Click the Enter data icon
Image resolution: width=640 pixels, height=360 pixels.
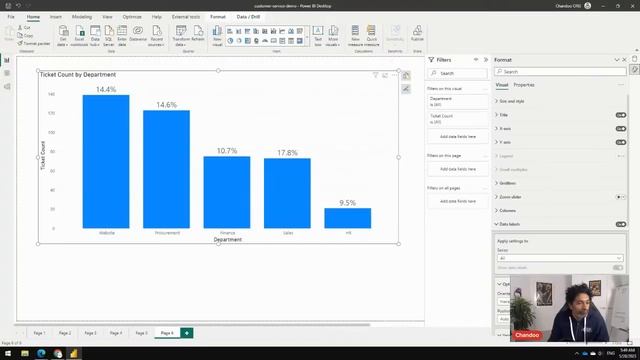[x=122, y=35]
